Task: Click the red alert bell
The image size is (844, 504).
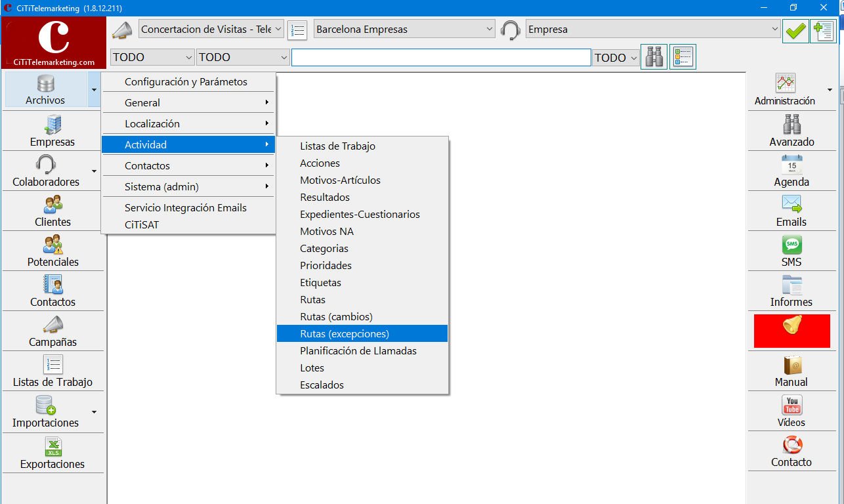Action: coord(792,331)
